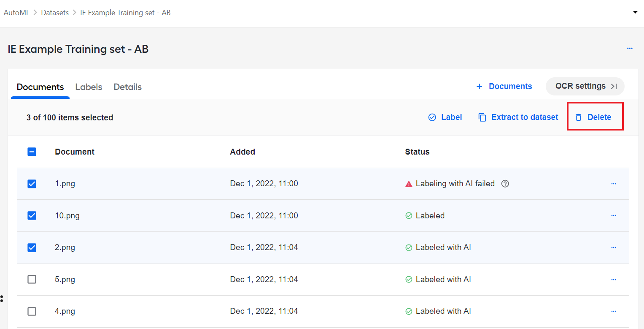The height and width of the screenshot is (329, 644).
Task: Click the file name 5.png
Action: [65, 279]
